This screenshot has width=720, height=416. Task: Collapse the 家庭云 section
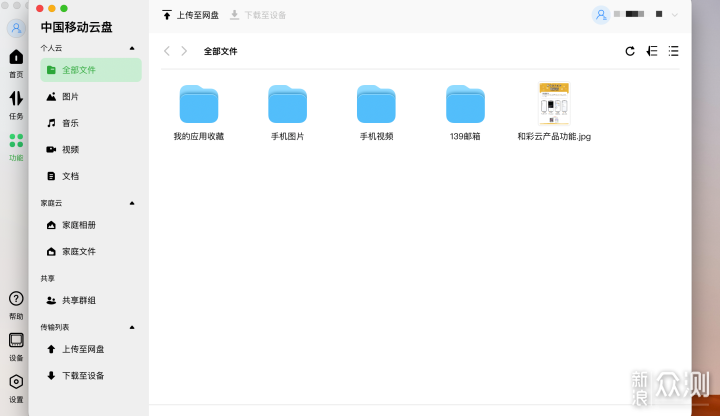(x=132, y=203)
